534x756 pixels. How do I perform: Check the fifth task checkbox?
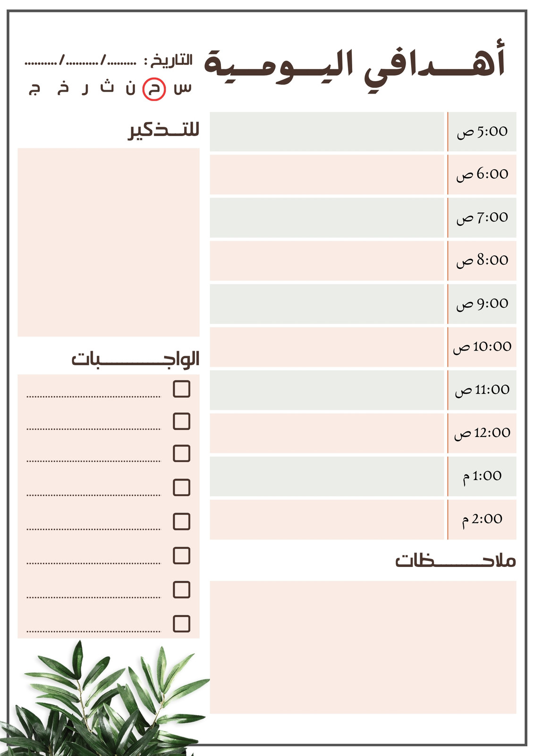pos(181,521)
